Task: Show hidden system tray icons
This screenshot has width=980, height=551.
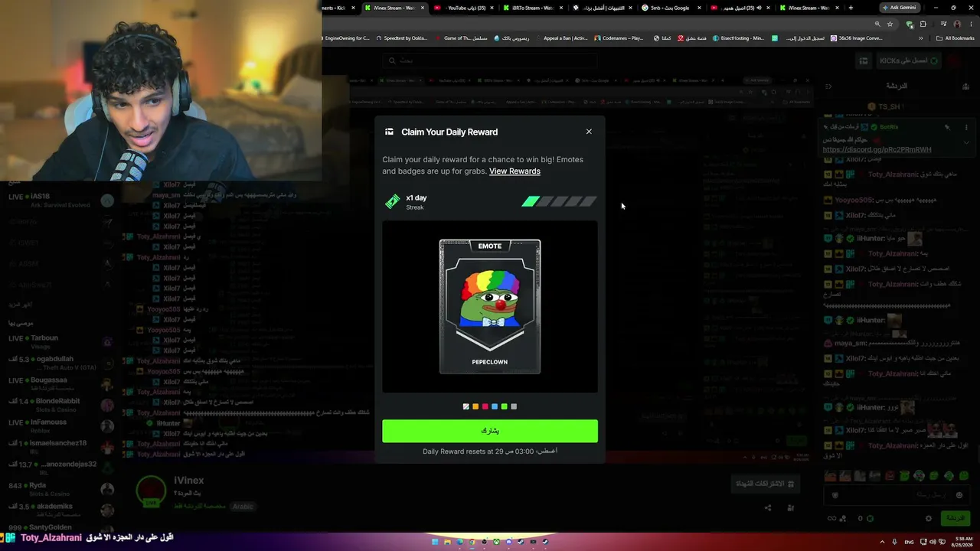Action: (x=882, y=542)
